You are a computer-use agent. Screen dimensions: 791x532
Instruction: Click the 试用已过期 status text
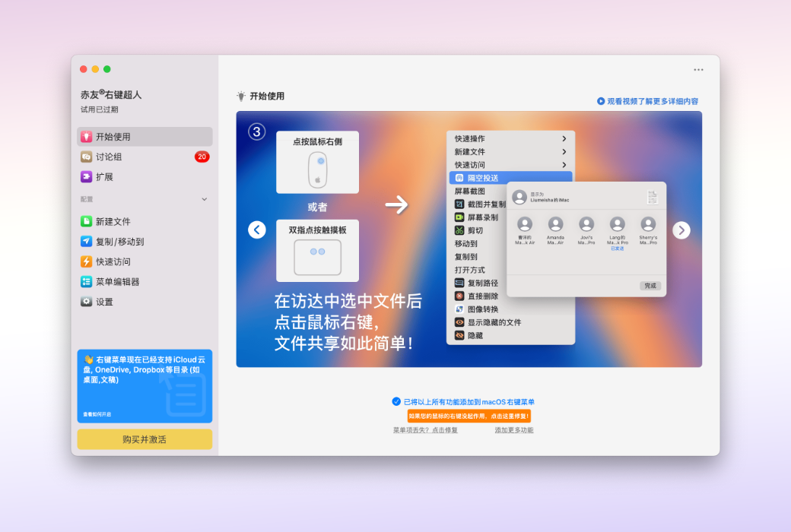[x=100, y=109]
